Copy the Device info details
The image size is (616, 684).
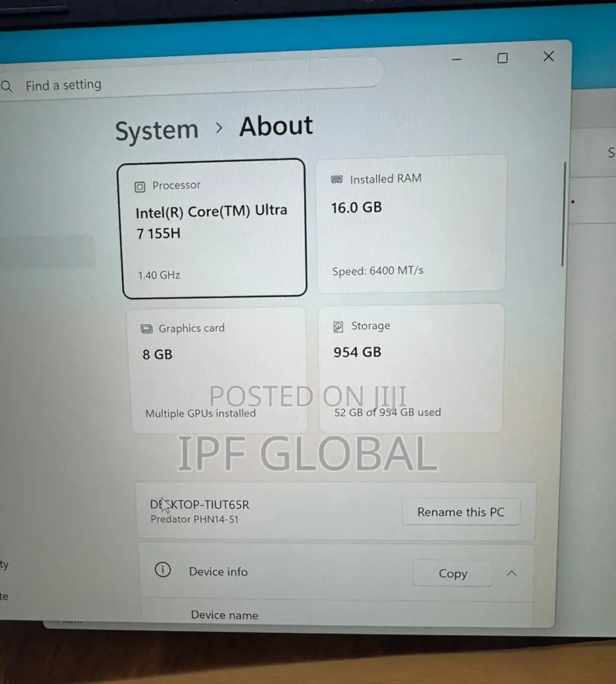coord(453,573)
